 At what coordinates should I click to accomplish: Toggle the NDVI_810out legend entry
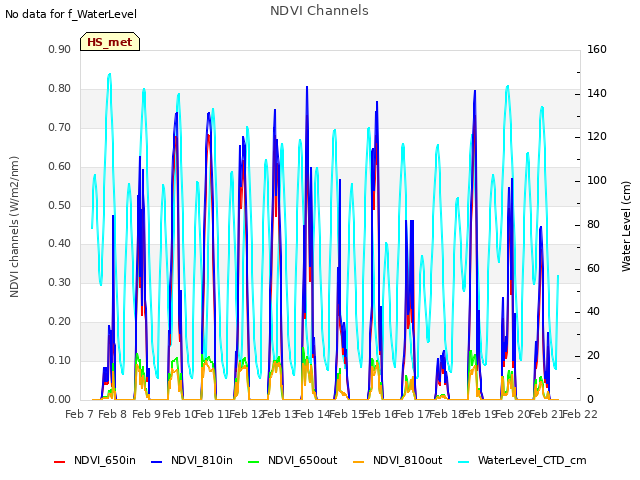click(x=398, y=460)
